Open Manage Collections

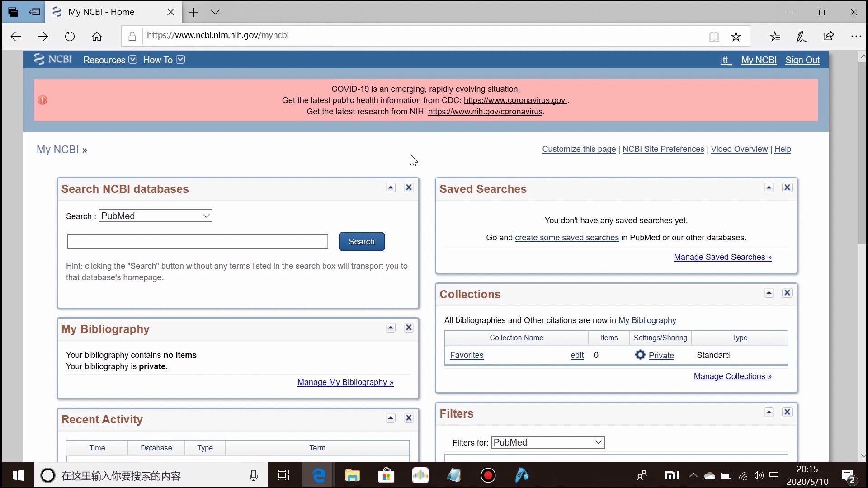[733, 376]
